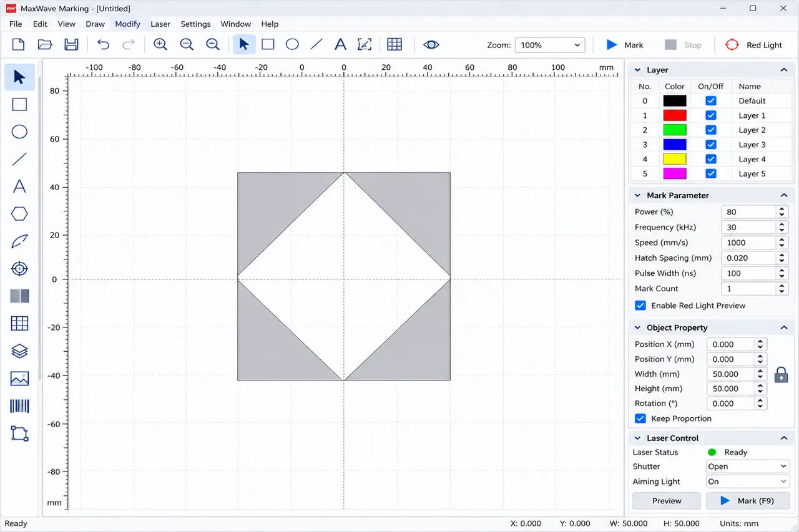799x532 pixels.
Task: Select the curve pen tool in sidebar
Action: tap(19, 241)
